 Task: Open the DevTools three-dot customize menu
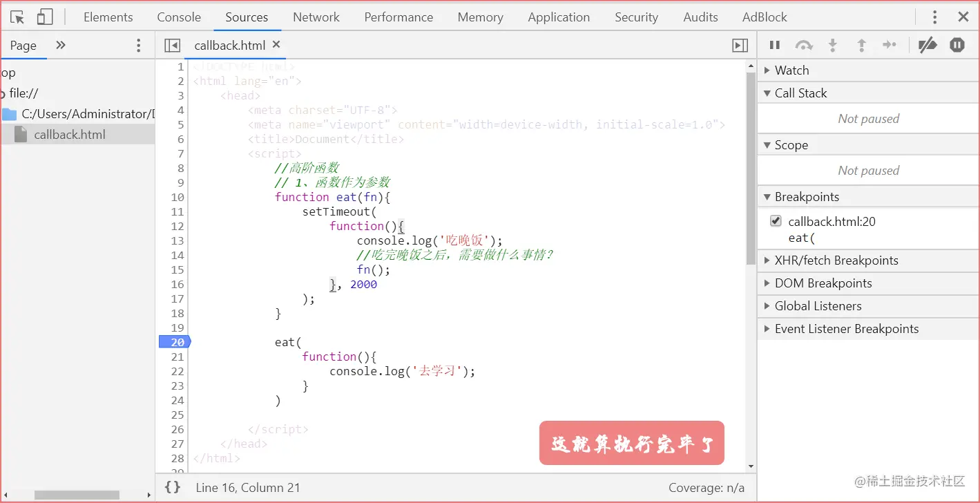pos(935,17)
